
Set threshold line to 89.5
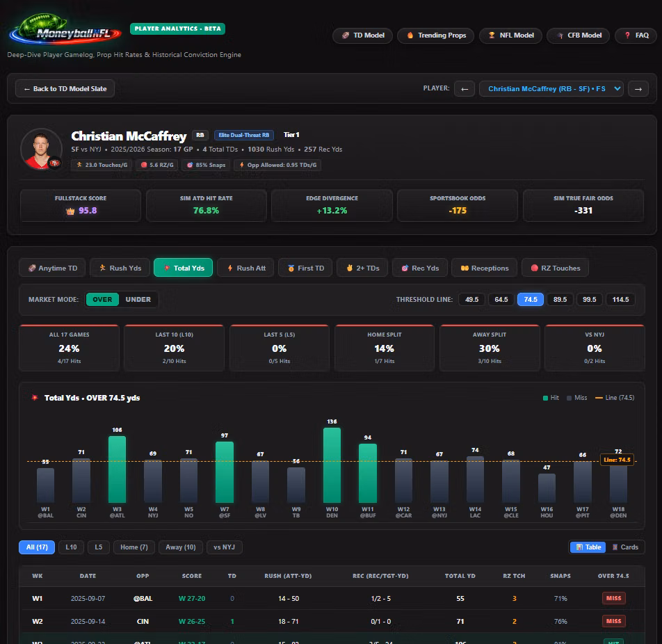click(x=560, y=300)
